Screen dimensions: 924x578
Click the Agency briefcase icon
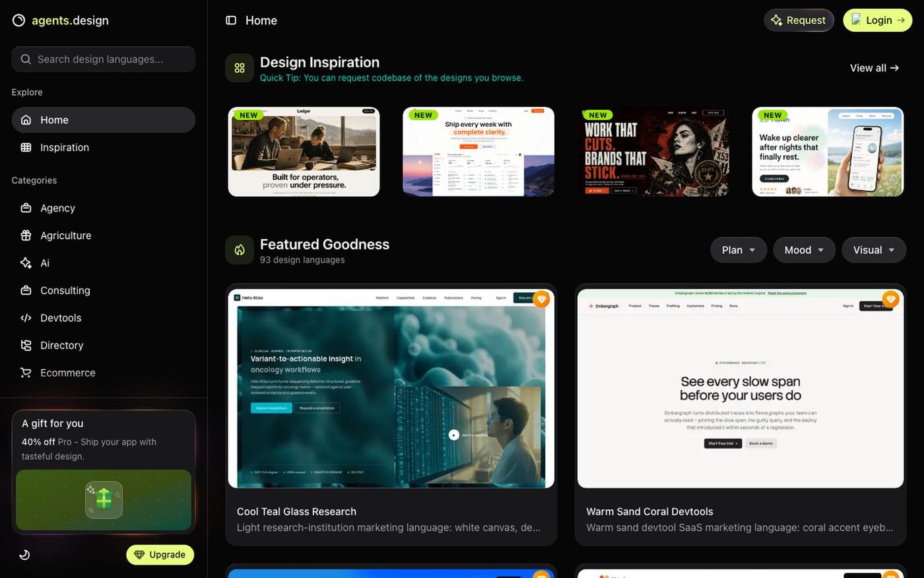click(26, 208)
